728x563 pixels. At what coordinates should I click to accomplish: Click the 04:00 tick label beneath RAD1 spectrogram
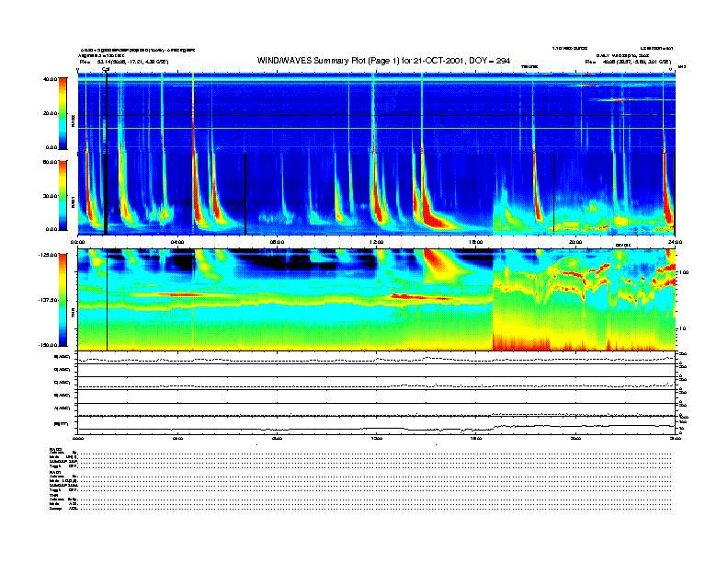pos(177,242)
